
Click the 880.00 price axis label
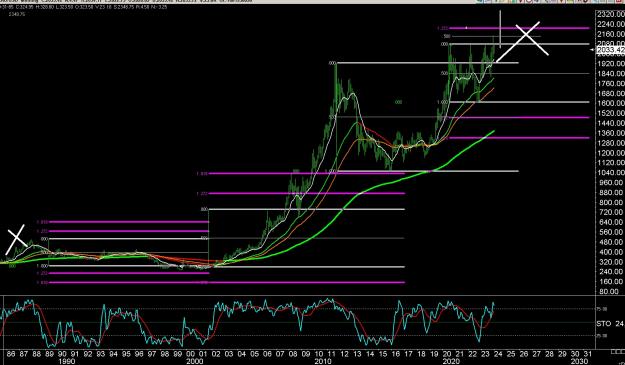pos(612,192)
